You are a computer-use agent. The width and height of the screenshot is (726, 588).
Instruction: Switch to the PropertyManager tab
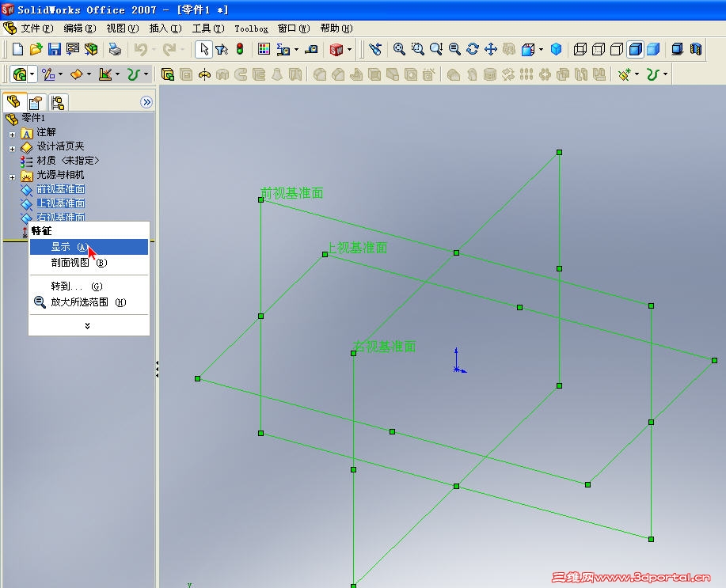[x=36, y=102]
